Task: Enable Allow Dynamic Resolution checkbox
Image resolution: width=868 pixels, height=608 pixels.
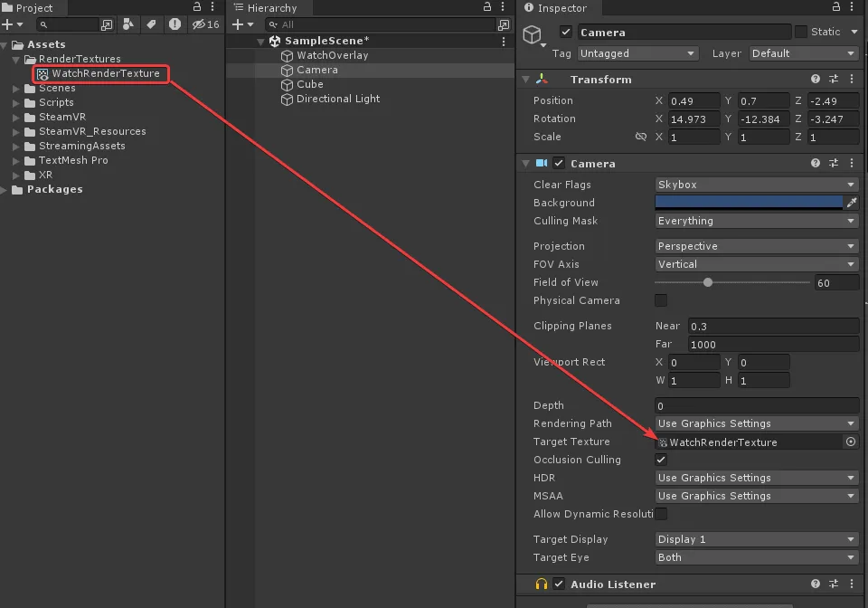Action: coord(661,514)
